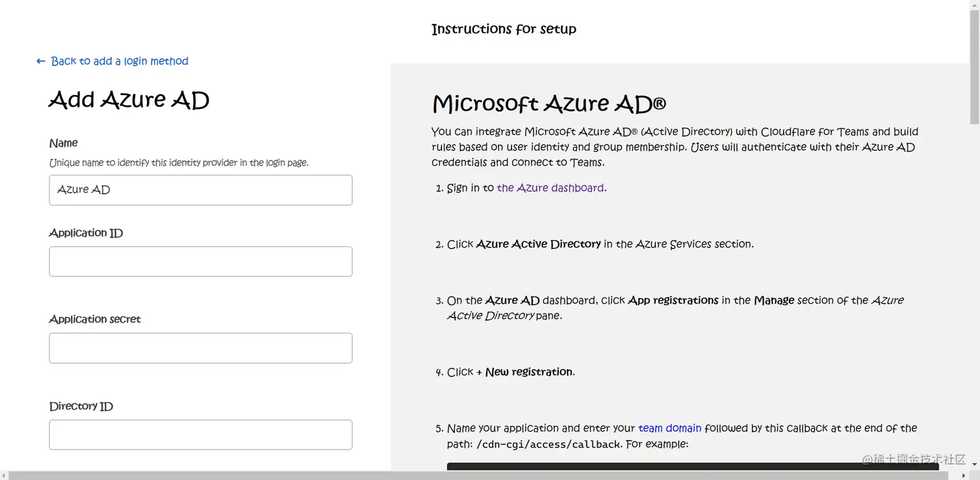Click the '/cdn-cgi/access/callback' path text

(x=548, y=444)
